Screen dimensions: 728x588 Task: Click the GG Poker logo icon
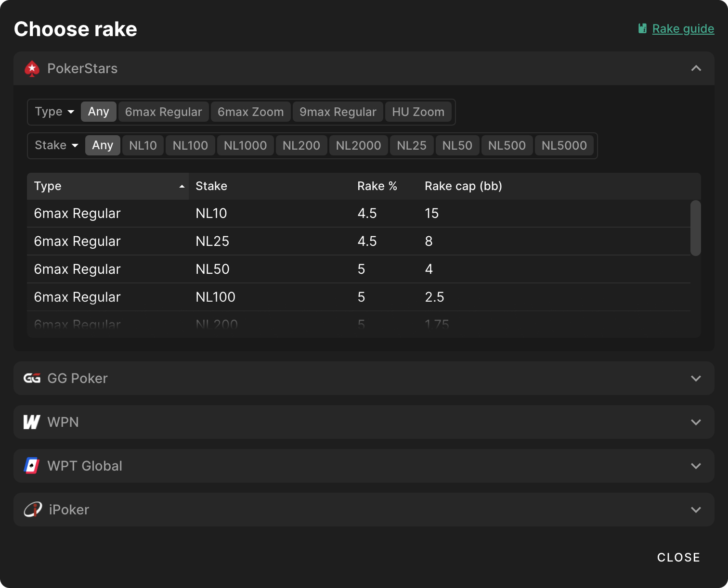(32, 378)
